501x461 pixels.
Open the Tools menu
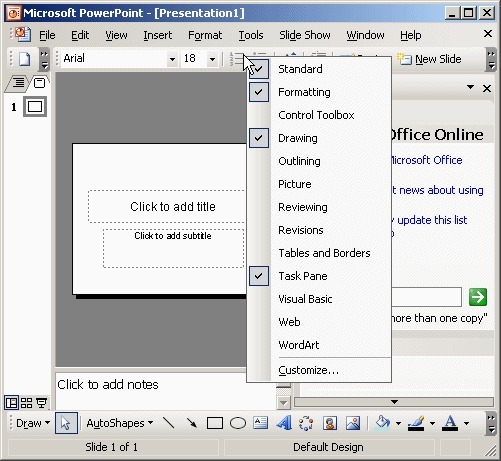pyautogui.click(x=251, y=35)
